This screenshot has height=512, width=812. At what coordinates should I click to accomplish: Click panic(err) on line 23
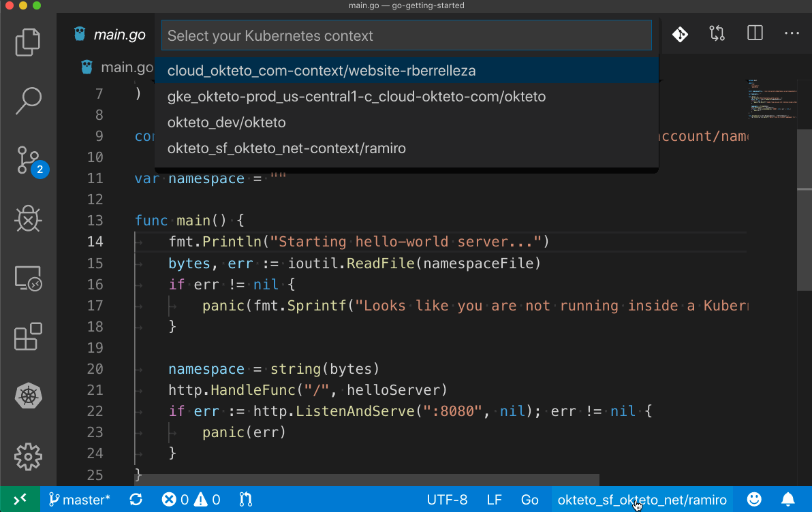[244, 432]
